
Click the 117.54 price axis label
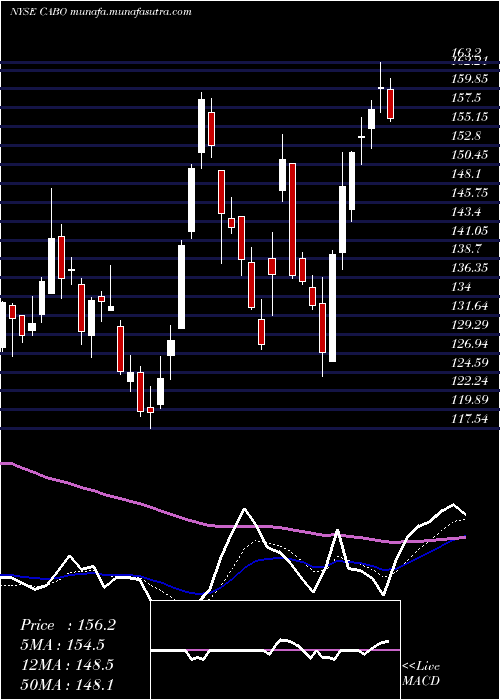pyautogui.click(x=470, y=419)
